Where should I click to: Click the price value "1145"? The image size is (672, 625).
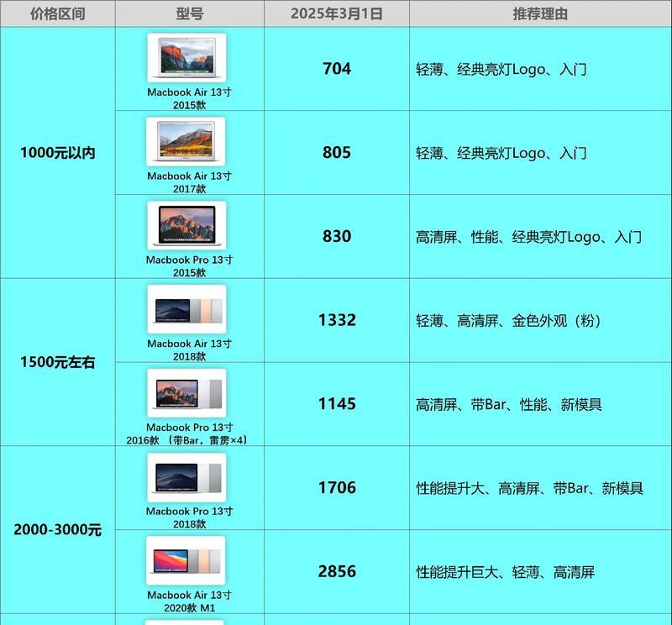tap(337, 404)
